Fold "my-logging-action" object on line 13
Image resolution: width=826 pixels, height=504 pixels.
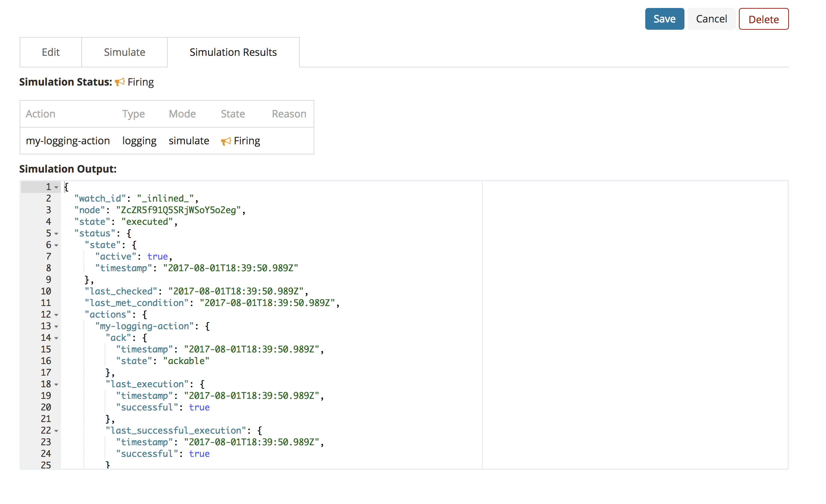coord(56,327)
